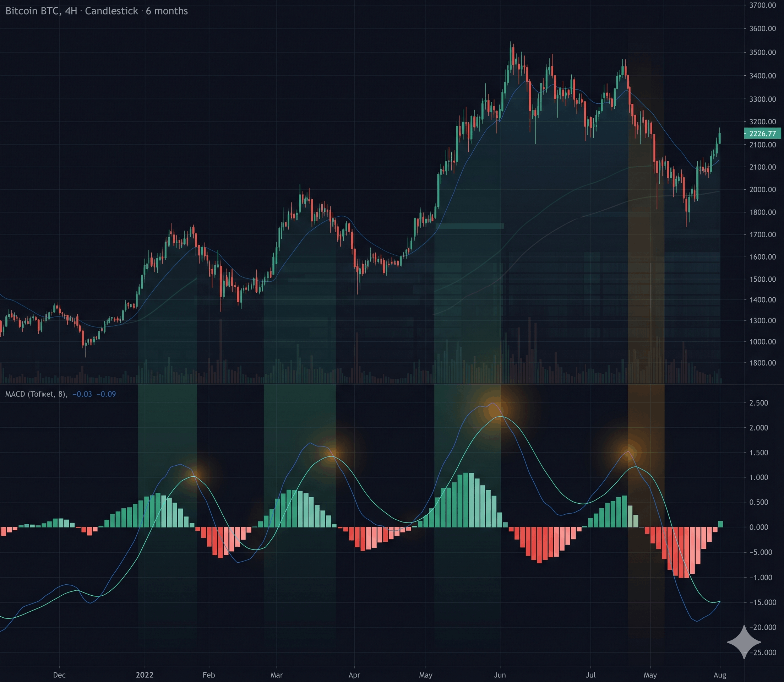Select the 3400.00 price level label

tap(762, 76)
